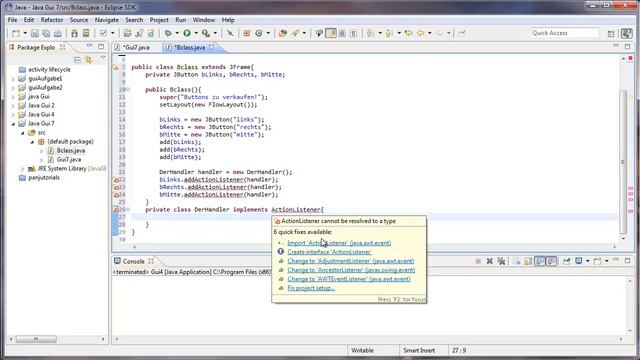
Task: Click the Back navigation arrow icon
Action: [x=420, y=33]
